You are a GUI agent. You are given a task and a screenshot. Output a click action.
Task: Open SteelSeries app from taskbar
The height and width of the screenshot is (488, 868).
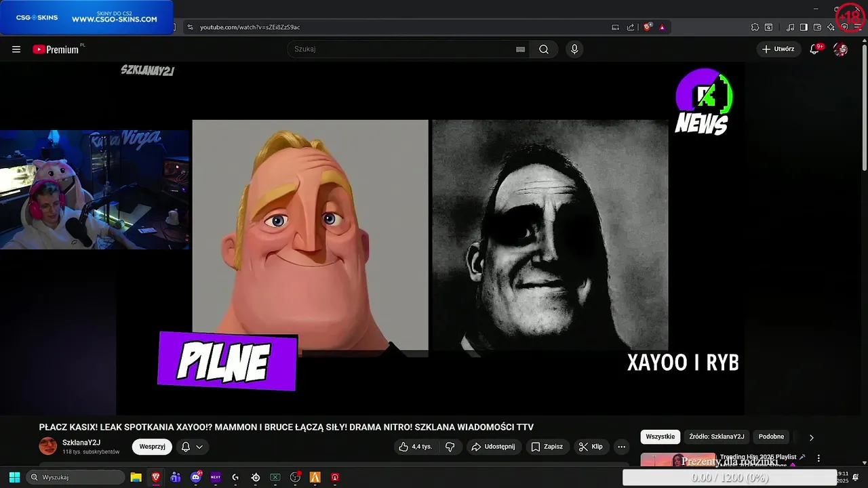[256, 477]
